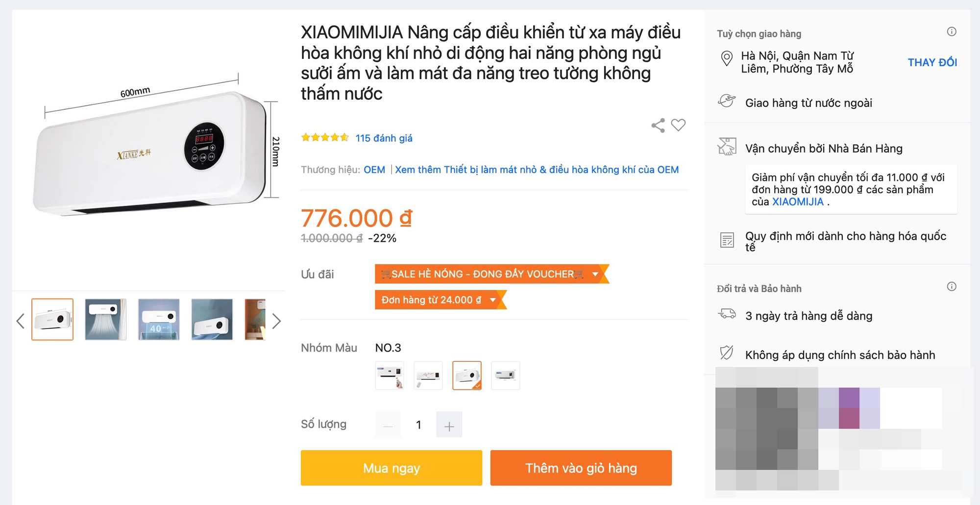Viewport: 980px width, 505px height.
Task: Open the 115 đánh giá reviews link
Action: pos(384,138)
